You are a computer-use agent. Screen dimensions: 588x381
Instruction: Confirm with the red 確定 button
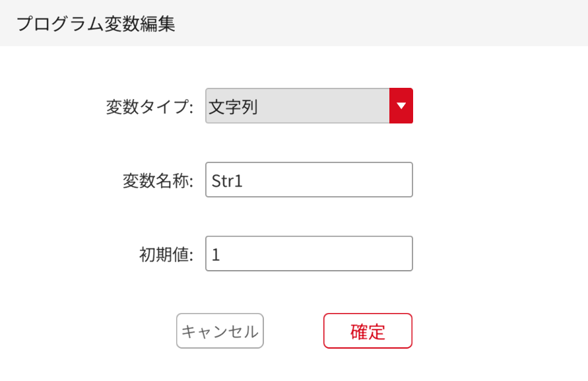(x=368, y=331)
